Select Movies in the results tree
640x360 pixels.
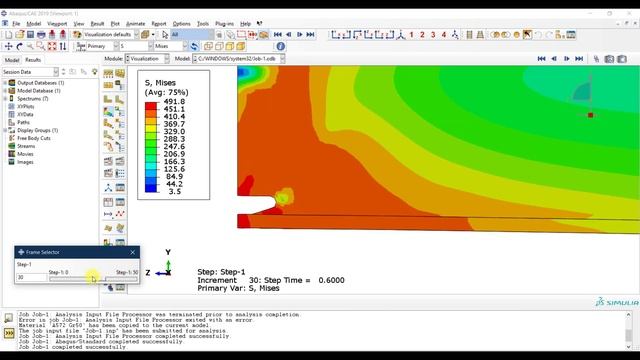(x=25, y=154)
